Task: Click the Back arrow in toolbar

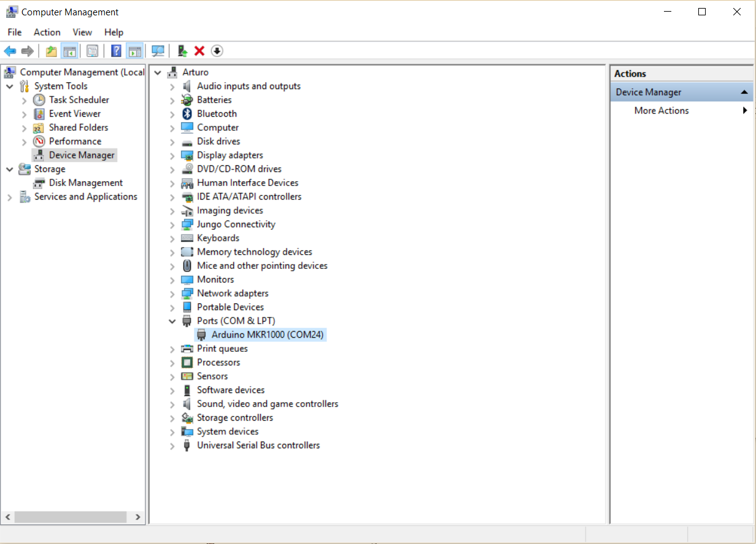Action: tap(10, 51)
